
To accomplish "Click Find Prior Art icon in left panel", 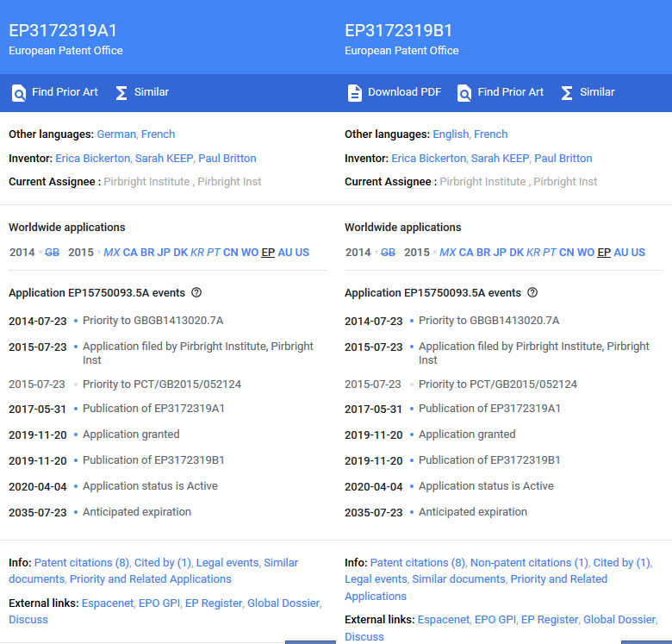I will pos(19,93).
